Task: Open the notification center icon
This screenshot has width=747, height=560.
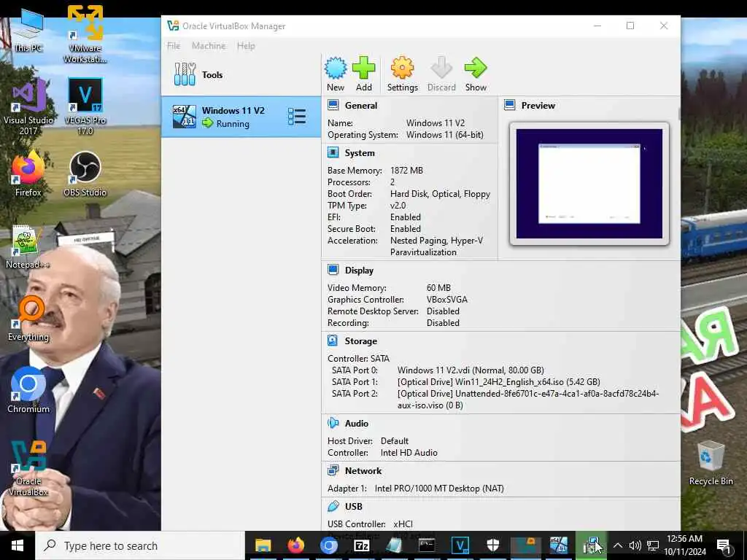Action: click(724, 545)
